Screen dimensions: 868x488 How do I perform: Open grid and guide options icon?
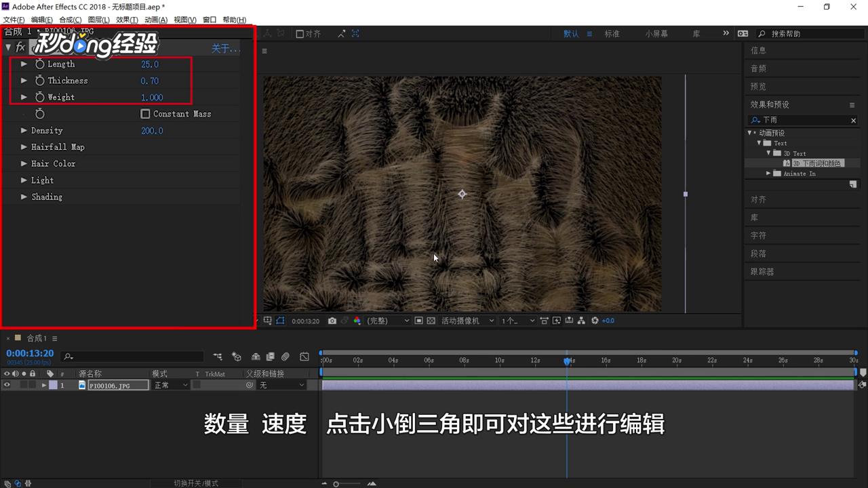(268, 321)
